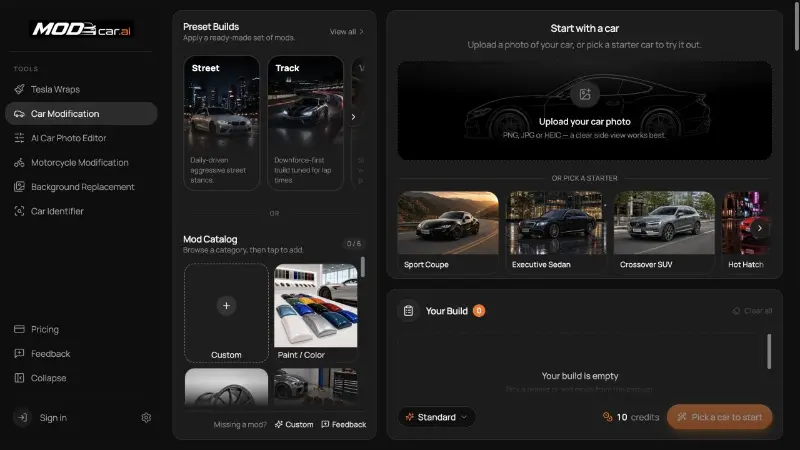Viewport: 800px width, 450px height.
Task: Click the Your Build panel scrollbar
Action: coord(769,351)
